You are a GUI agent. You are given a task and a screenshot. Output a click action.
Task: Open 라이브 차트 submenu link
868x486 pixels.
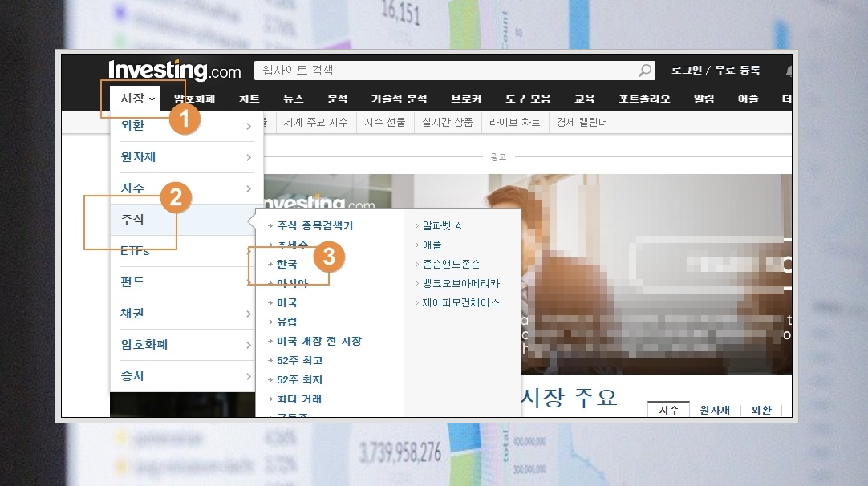pos(515,123)
